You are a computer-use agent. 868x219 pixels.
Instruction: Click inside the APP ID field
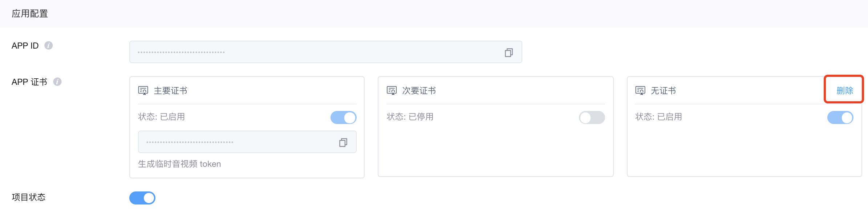click(x=326, y=52)
